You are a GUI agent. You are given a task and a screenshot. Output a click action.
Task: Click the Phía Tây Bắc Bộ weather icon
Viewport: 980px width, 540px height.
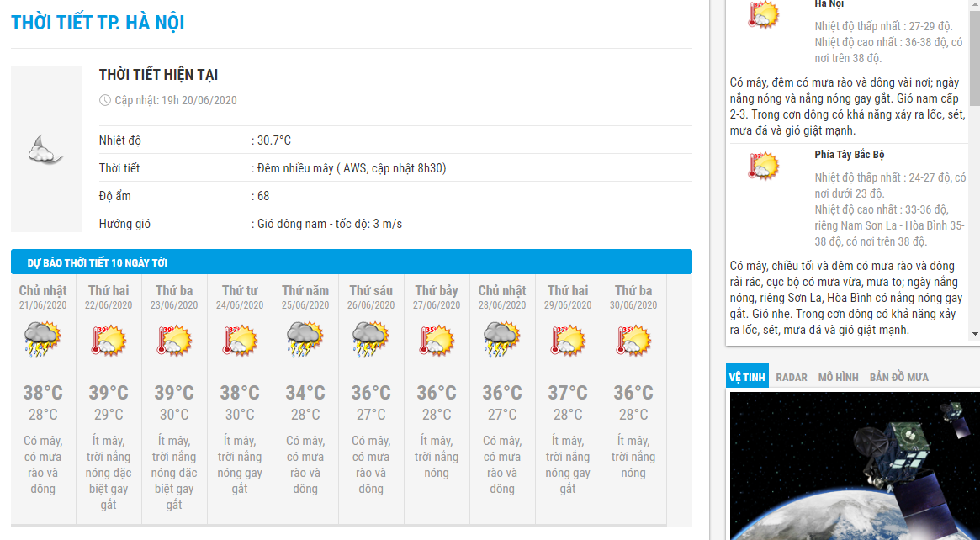(x=764, y=166)
